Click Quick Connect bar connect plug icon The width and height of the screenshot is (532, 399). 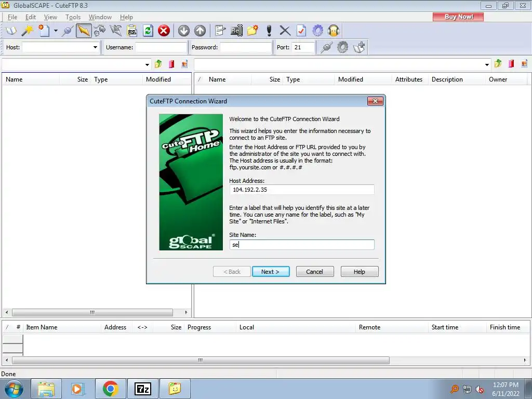pos(326,47)
